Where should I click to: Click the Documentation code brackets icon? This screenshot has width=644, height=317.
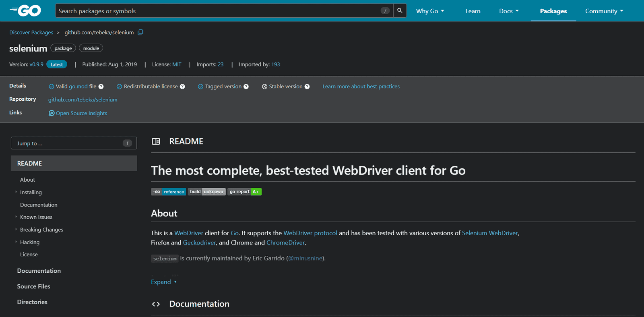coord(156,304)
